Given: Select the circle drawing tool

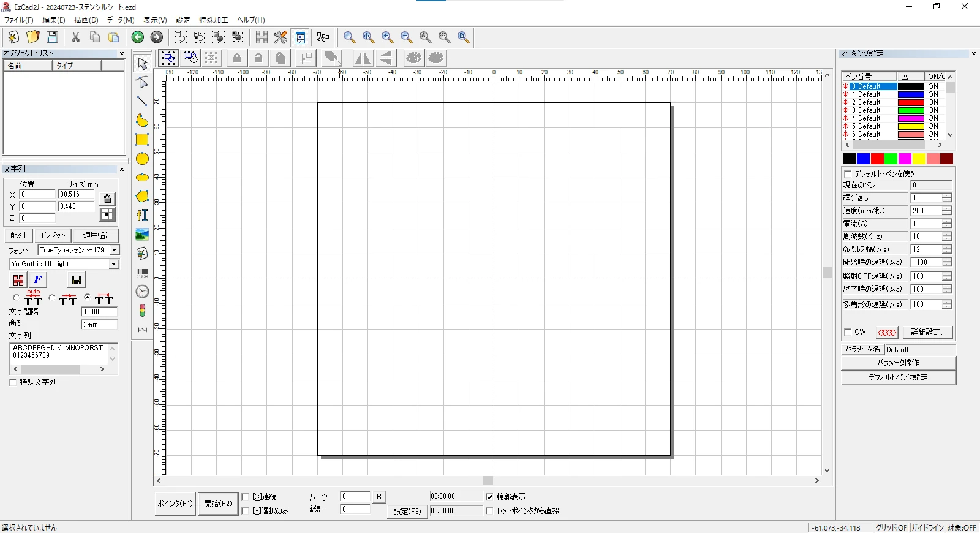Looking at the screenshot, I should point(142,159).
